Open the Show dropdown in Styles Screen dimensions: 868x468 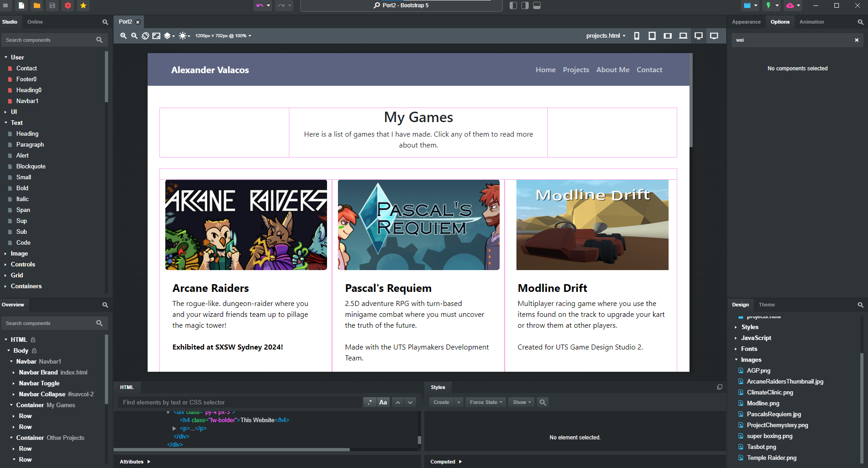click(x=521, y=402)
